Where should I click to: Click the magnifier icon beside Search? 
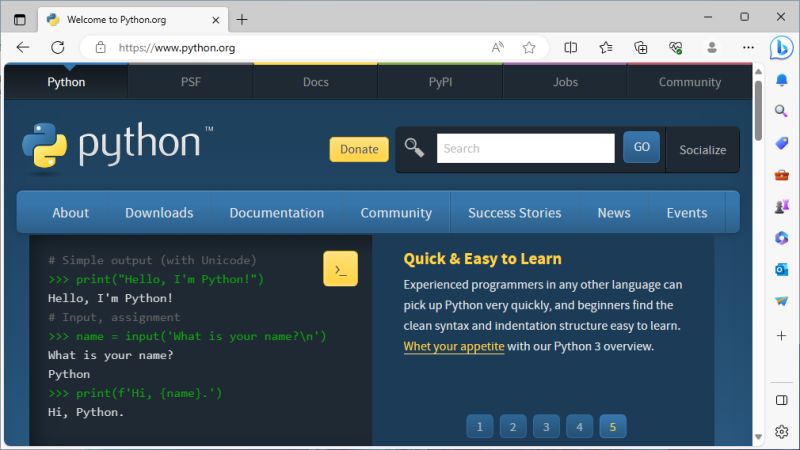(x=414, y=148)
